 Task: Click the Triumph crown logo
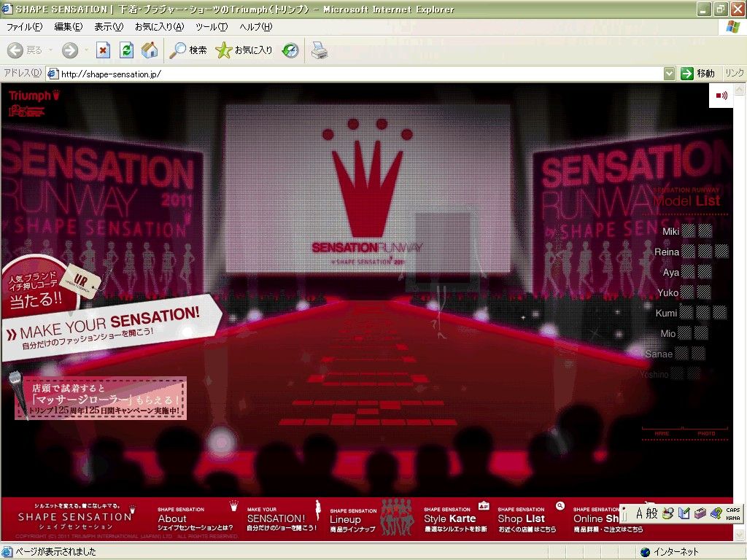click(x=34, y=96)
